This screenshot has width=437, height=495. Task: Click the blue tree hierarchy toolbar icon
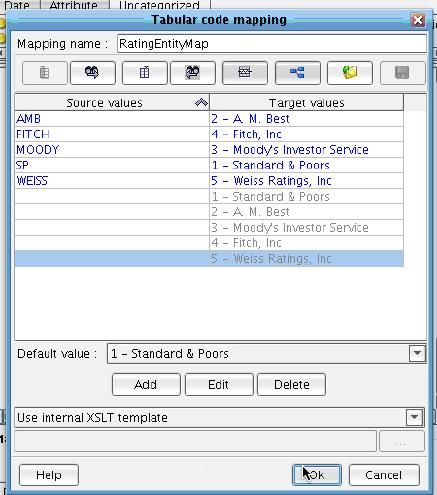coord(297,73)
